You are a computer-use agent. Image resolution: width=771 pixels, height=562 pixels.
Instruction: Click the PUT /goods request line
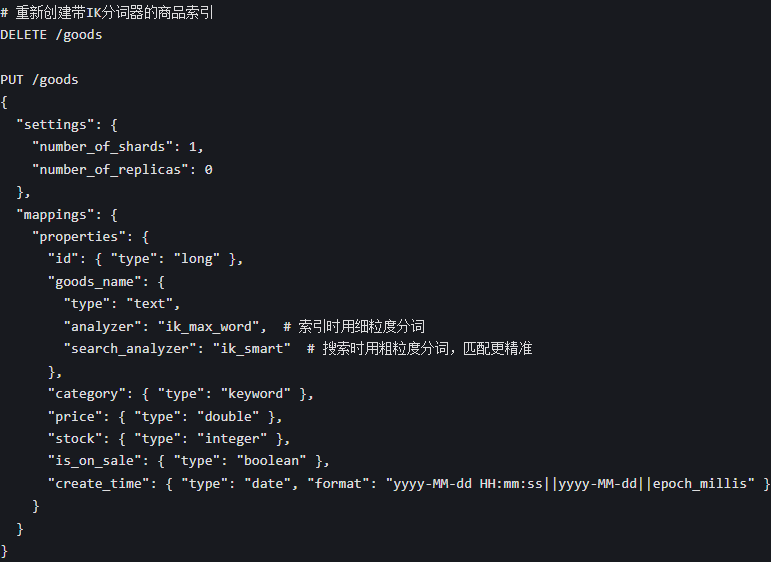pyautogui.click(x=39, y=80)
